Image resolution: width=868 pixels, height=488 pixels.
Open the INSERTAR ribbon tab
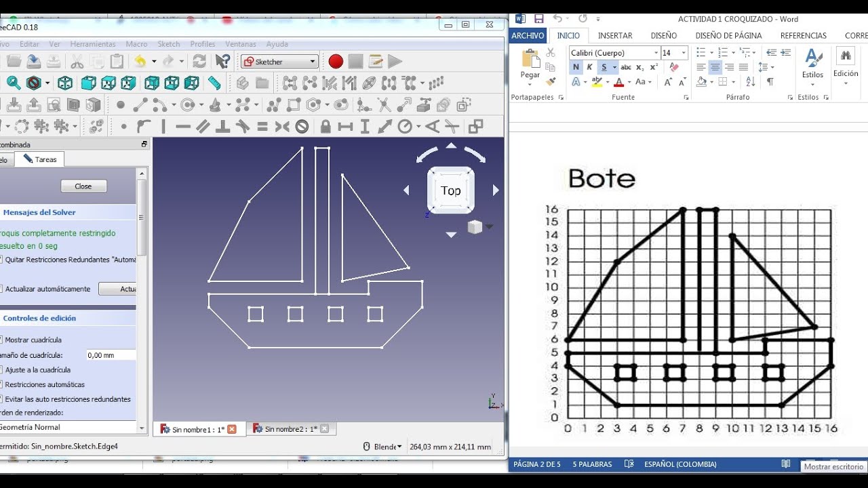pos(615,35)
